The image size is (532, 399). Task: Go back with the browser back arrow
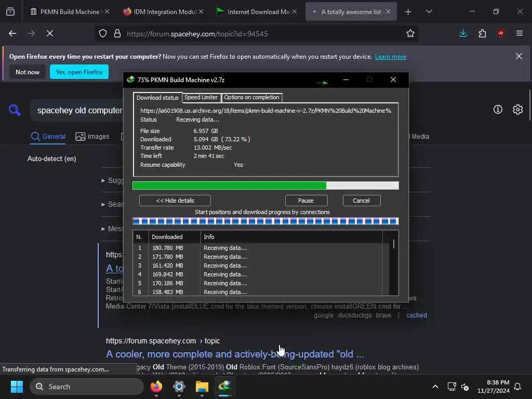pos(12,33)
